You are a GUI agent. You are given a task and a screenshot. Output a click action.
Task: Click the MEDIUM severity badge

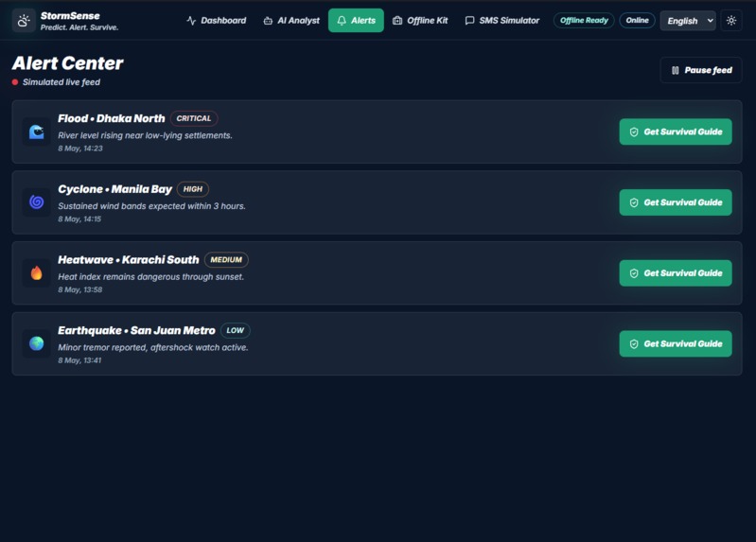tap(226, 259)
